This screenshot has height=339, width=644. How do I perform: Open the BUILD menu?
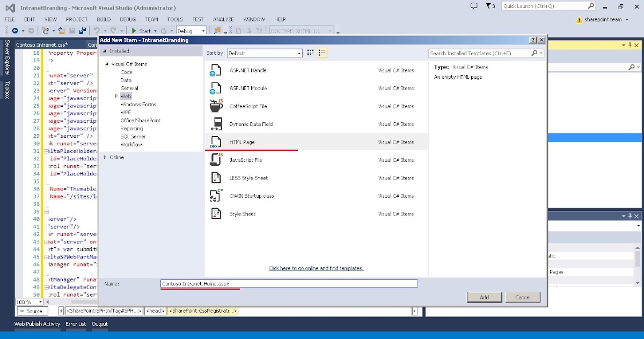coord(104,19)
